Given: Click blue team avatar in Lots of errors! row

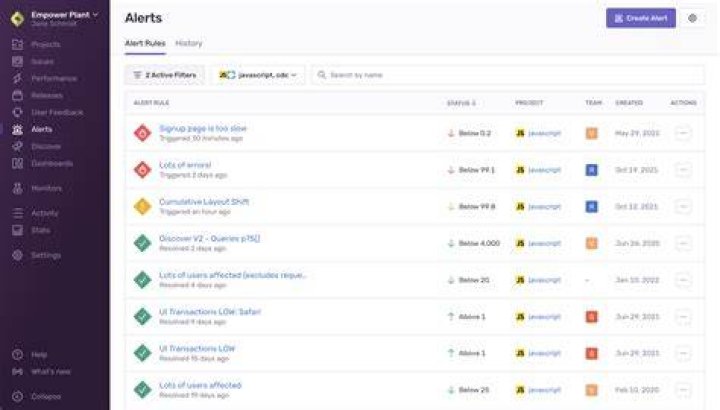Looking at the screenshot, I should tap(591, 170).
